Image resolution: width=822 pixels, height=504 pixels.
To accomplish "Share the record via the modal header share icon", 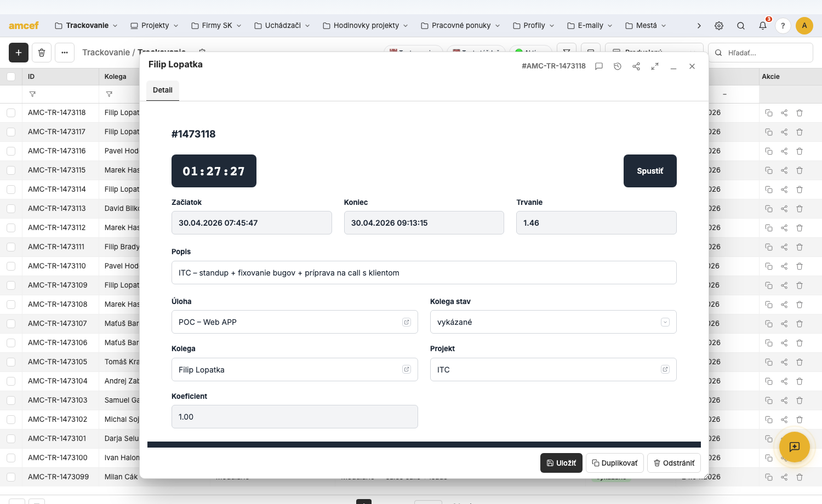I will point(636,66).
